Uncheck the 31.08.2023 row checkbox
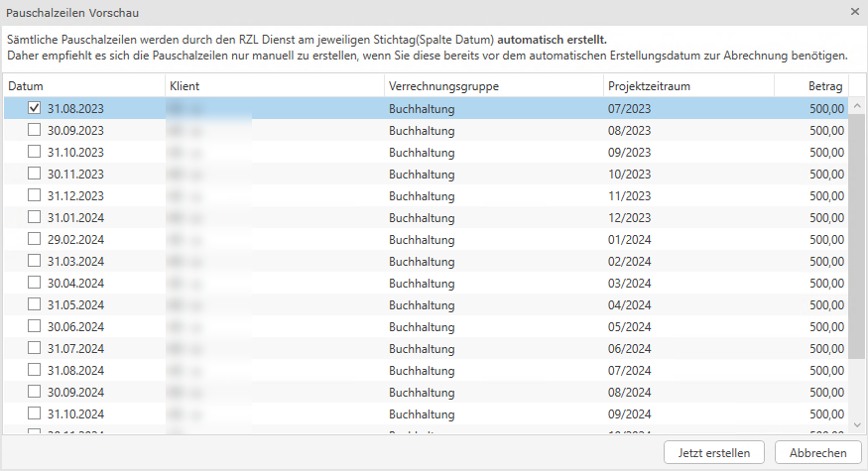Viewport: 868px width, 471px height. pos(35,108)
